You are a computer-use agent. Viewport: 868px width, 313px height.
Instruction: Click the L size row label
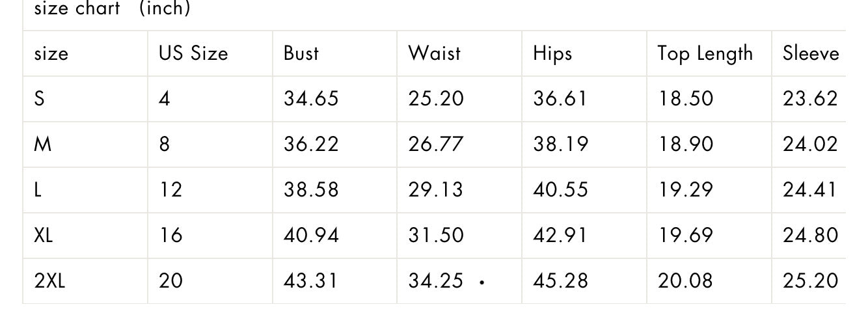click(38, 190)
